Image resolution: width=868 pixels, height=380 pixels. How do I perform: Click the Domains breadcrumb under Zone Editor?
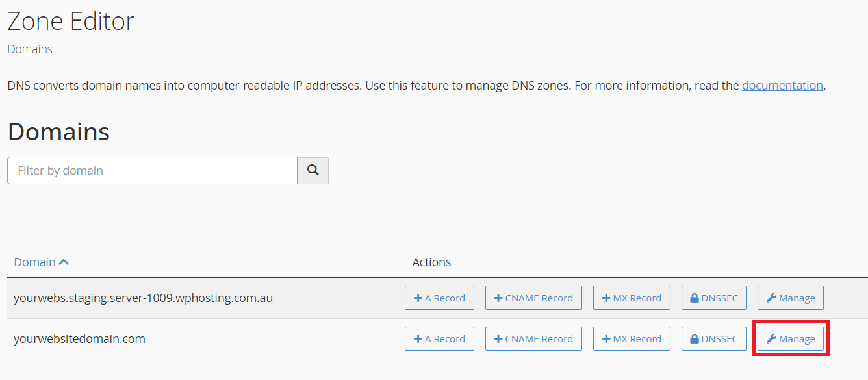[x=30, y=49]
